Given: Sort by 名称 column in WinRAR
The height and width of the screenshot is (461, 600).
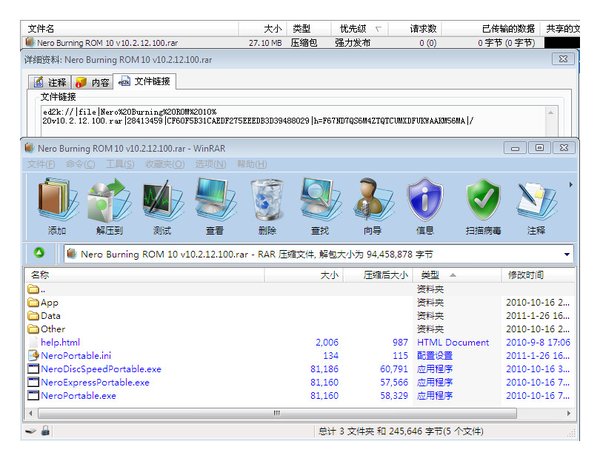Looking at the screenshot, I should 145,275.
